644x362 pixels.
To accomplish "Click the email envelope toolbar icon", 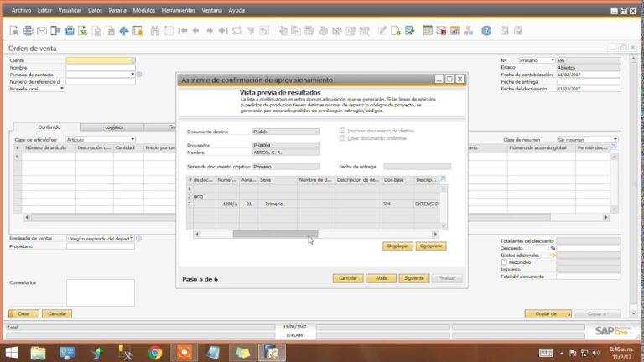I will pyautogui.click(x=41, y=31).
